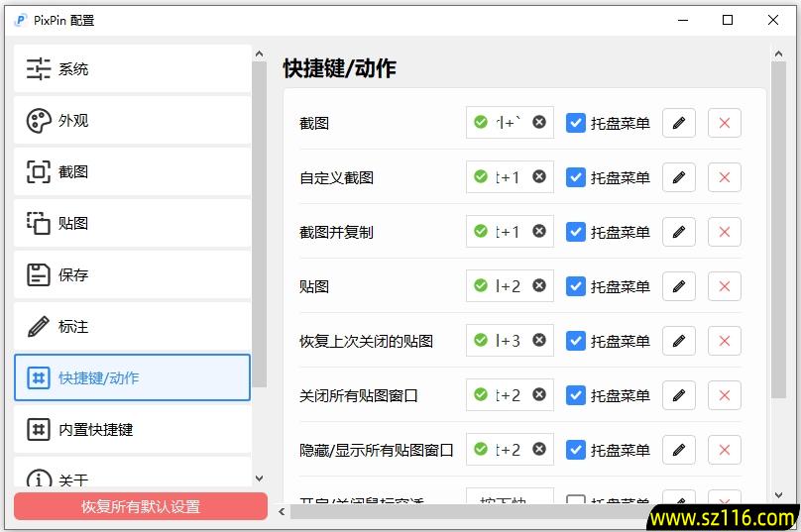The height and width of the screenshot is (532, 801).
Task: Click the pencil edit icon for 截图 row
Action: 678,123
